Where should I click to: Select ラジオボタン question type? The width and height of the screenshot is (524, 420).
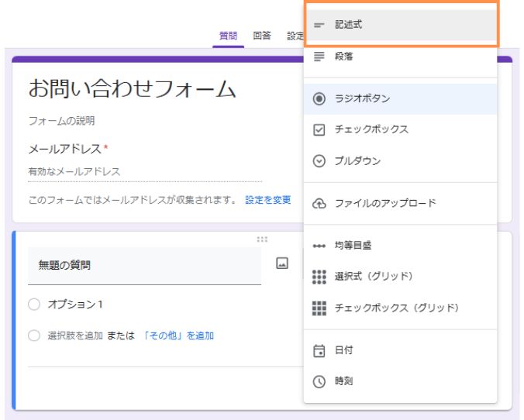[362, 98]
